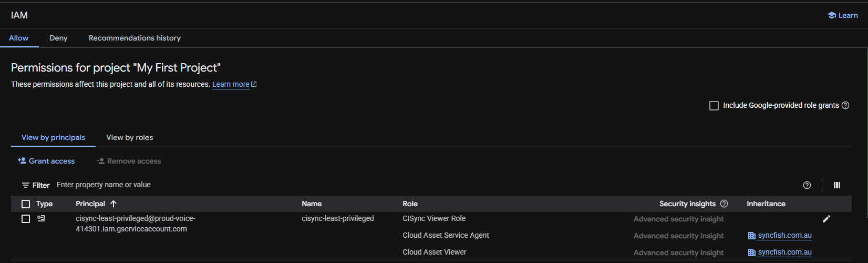Image resolution: width=868 pixels, height=263 pixels.
Task: Open column display options icon
Action: (x=837, y=185)
